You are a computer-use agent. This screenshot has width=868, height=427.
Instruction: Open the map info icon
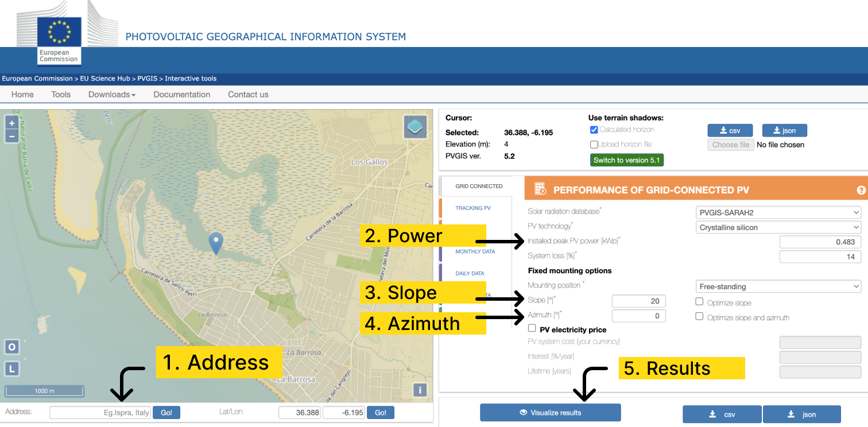pos(420,390)
